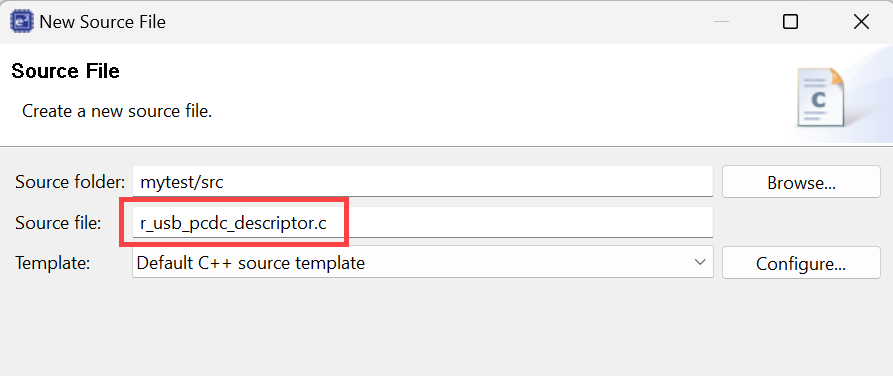Close the New Source File dialog

(861, 22)
